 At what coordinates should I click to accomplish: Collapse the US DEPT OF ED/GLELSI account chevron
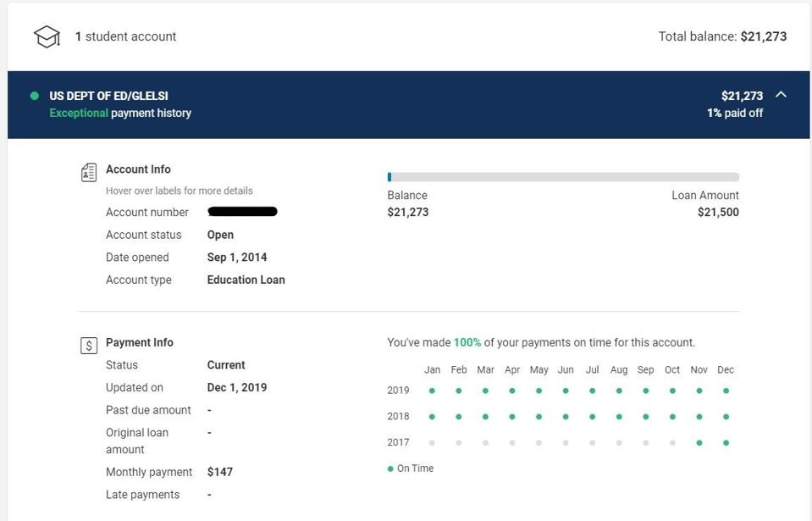point(781,95)
